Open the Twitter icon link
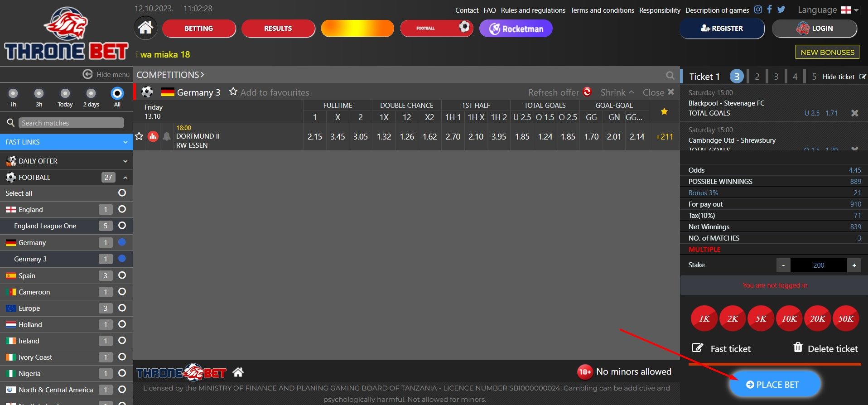The width and height of the screenshot is (868, 405). (781, 10)
